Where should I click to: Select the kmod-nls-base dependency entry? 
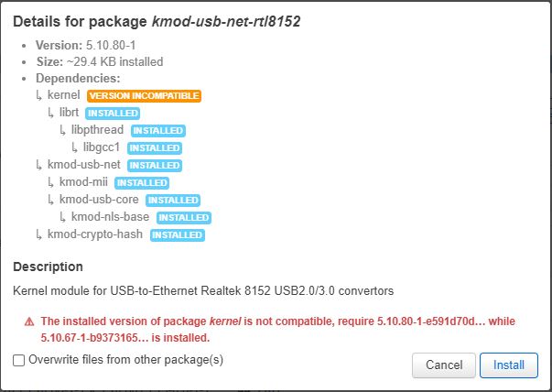[x=110, y=217]
